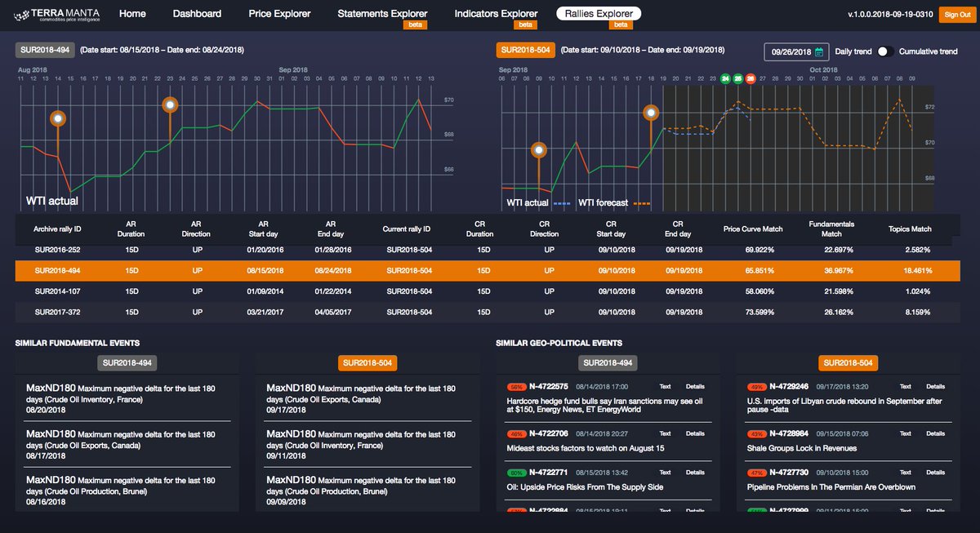Click the green 25 day marker on the forecast chart
Viewport: 980px width, 533px height.
coord(738,78)
